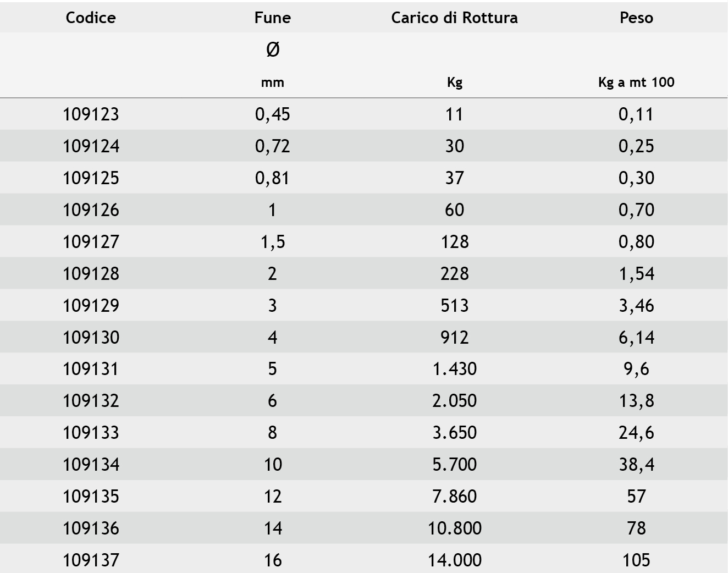The image size is (728, 573).
Task: Click the breaking load value 1.430
Action: [x=454, y=369]
